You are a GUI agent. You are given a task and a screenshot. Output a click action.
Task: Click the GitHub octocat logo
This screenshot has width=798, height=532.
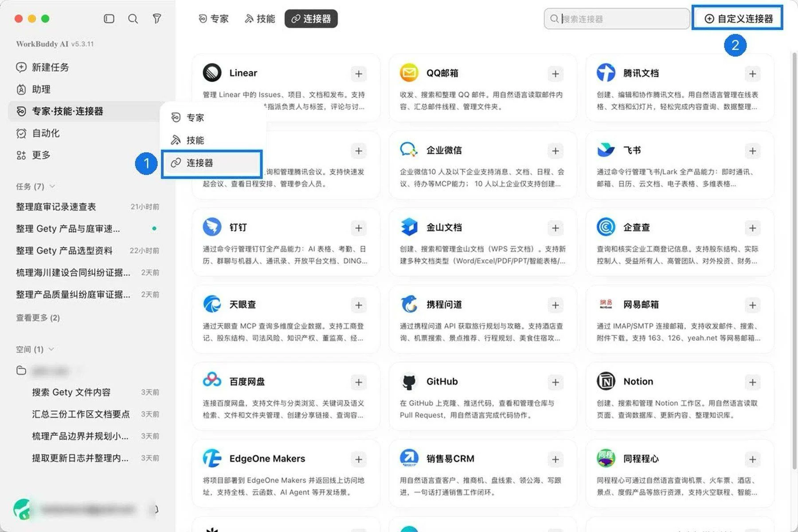coord(409,381)
